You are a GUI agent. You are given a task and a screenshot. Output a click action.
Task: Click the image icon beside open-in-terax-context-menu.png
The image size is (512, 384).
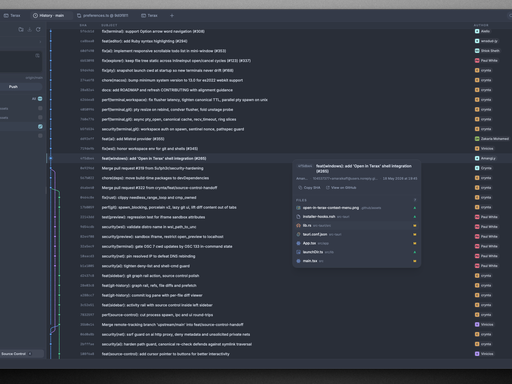[x=298, y=208]
